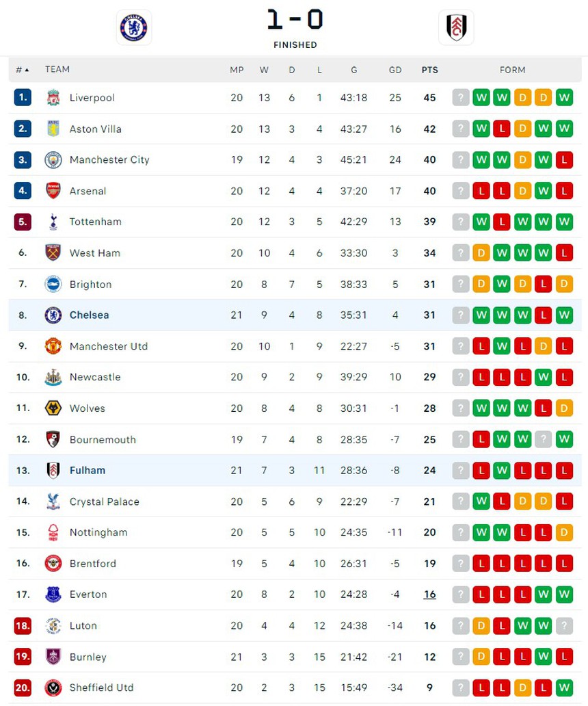
Task: Click Liverpool's club crest icon
Action: pyautogui.click(x=53, y=98)
